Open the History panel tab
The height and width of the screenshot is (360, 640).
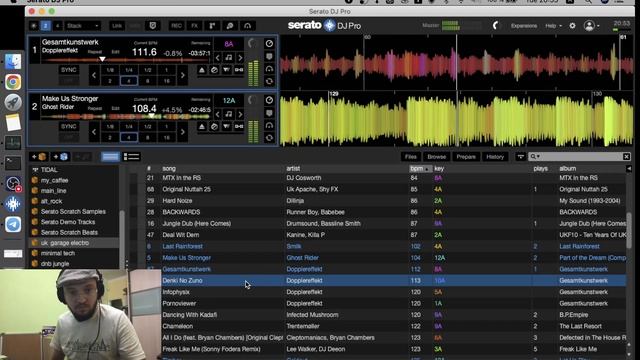tap(495, 157)
